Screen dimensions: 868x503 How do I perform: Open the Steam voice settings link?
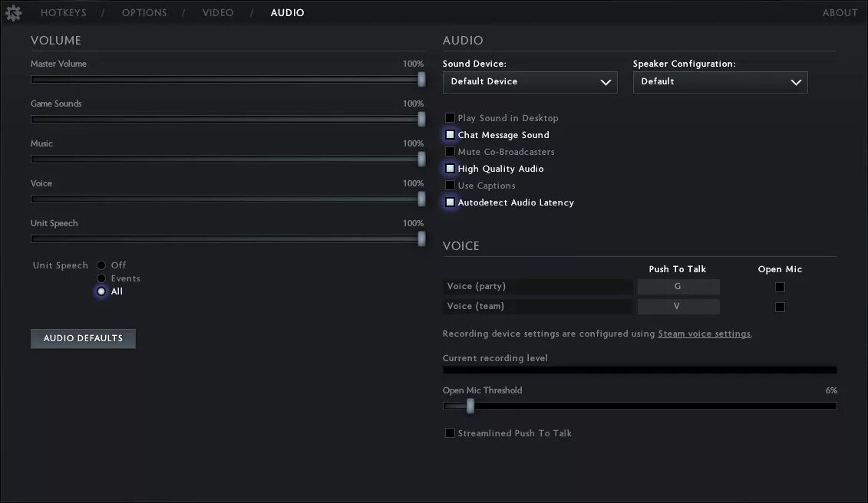click(x=704, y=334)
